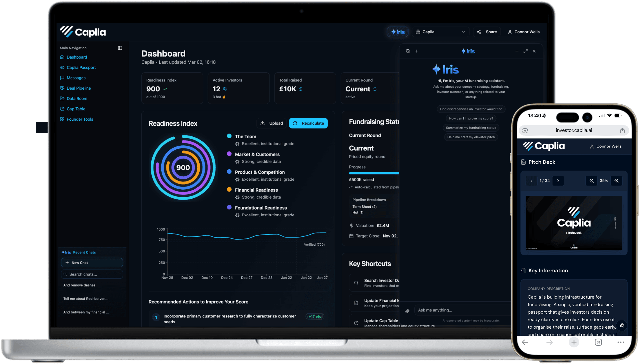Open the Caplia company dropdown

(440, 32)
